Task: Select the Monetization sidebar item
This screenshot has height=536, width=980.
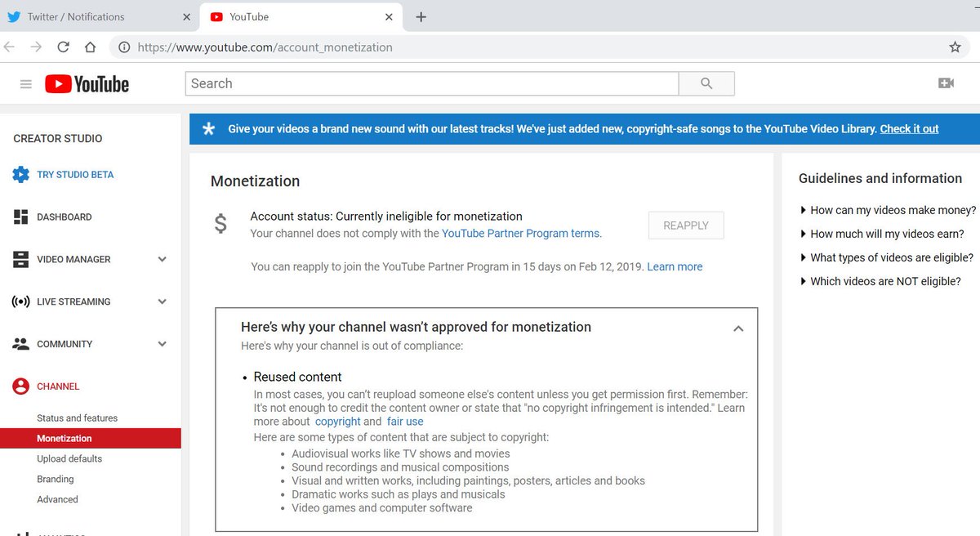Action: pyautogui.click(x=90, y=438)
